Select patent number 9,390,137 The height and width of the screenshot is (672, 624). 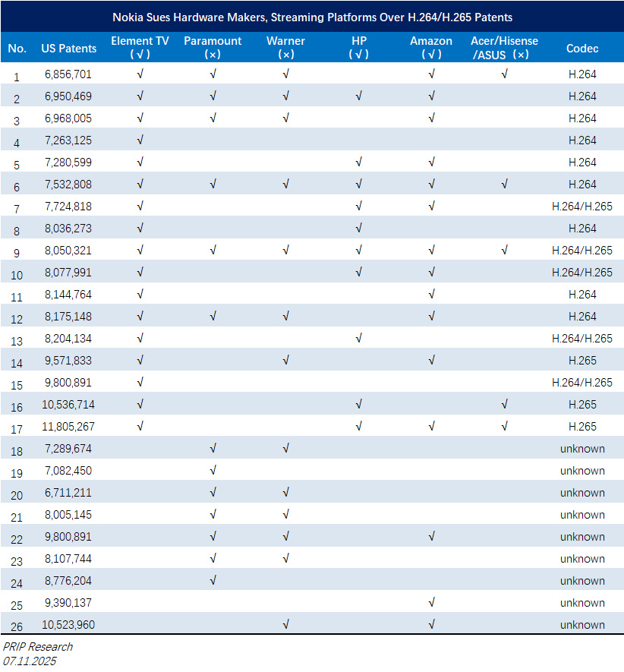pos(68,603)
